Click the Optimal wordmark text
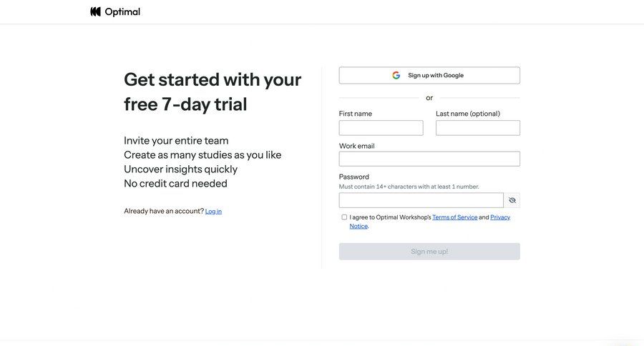The image size is (644, 346). pyautogui.click(x=122, y=11)
